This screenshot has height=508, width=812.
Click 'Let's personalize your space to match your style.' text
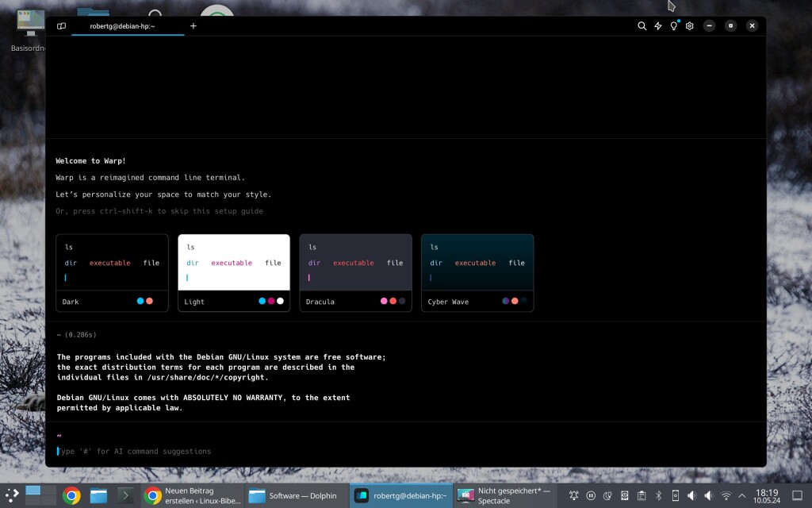point(163,194)
